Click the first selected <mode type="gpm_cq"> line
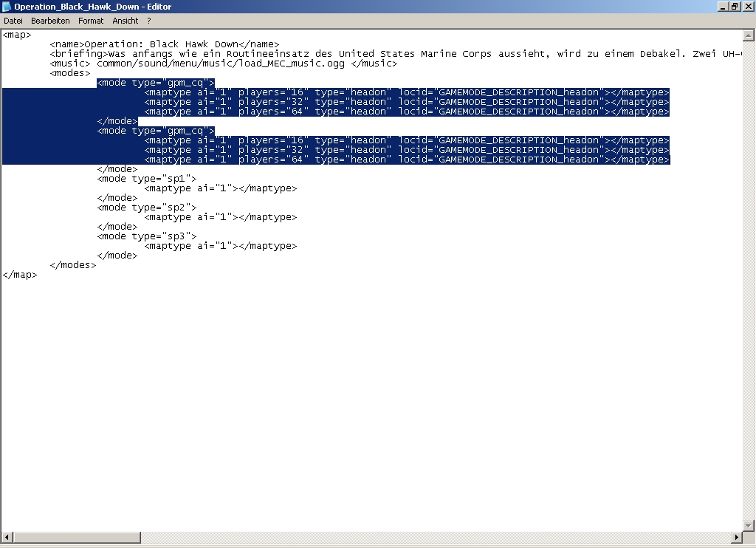756x548 pixels. click(x=156, y=83)
